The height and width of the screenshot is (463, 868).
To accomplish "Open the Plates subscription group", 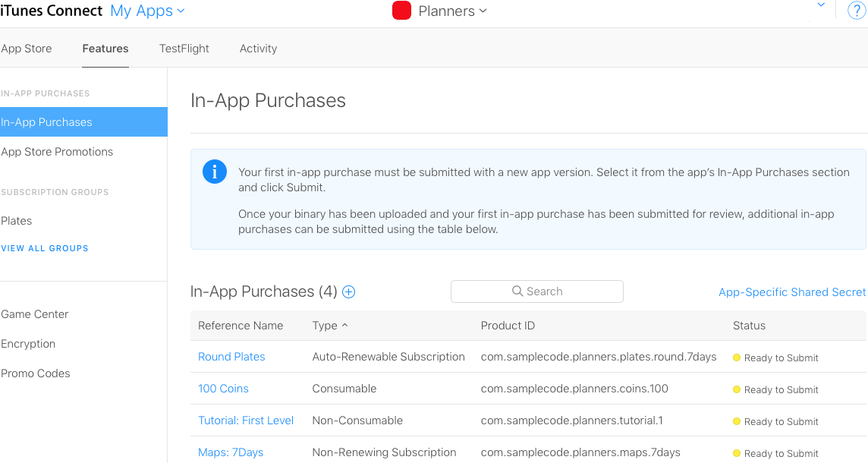I will [17, 220].
